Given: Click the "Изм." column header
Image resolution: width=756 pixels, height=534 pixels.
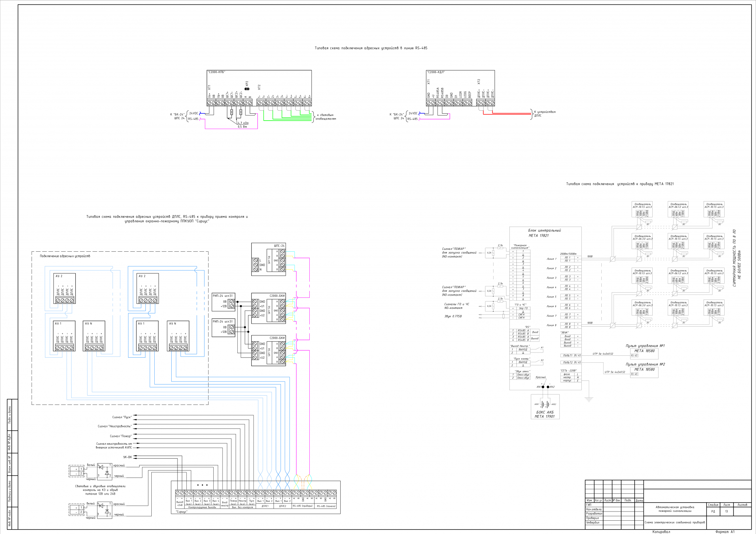Looking at the screenshot, I should tap(590, 500).
